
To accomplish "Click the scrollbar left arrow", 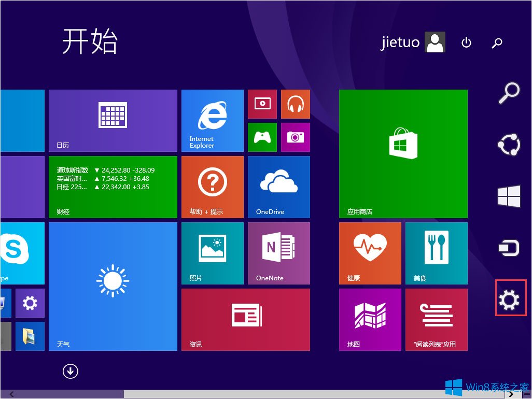I will pos(11,394).
